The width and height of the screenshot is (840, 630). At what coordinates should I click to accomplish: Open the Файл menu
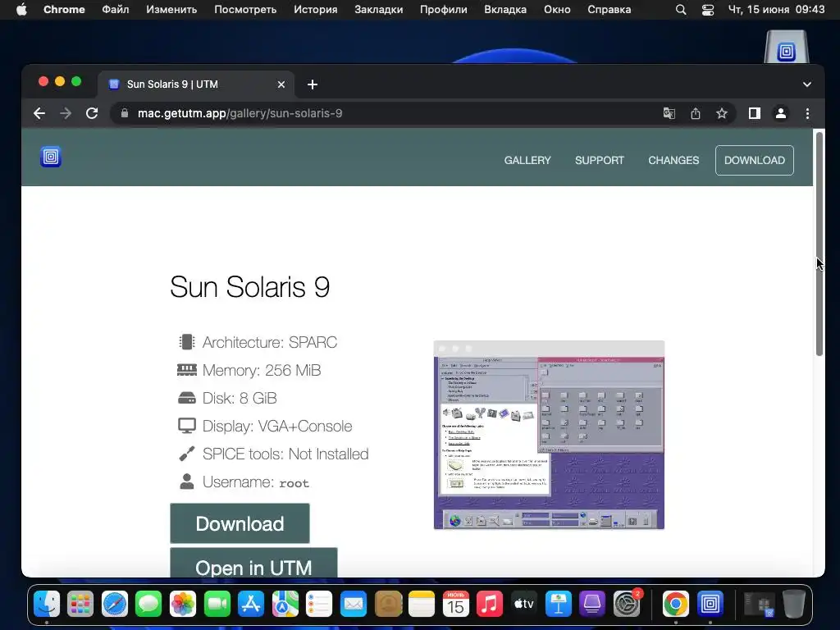click(115, 9)
